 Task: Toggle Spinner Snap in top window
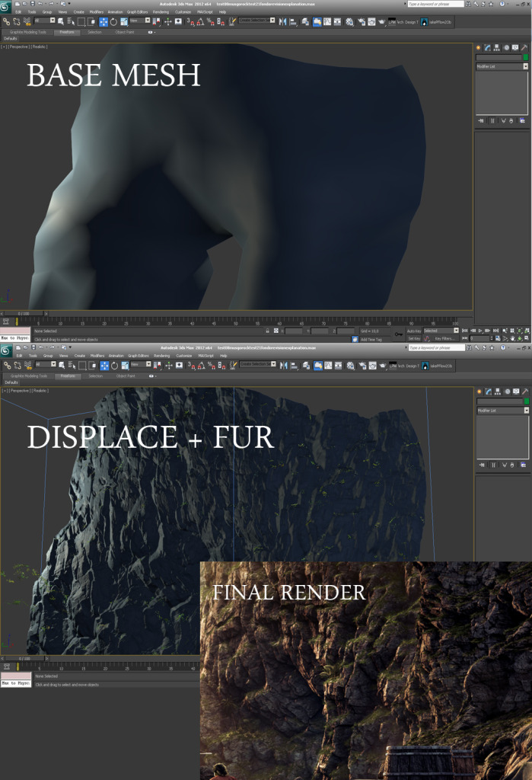221,21
